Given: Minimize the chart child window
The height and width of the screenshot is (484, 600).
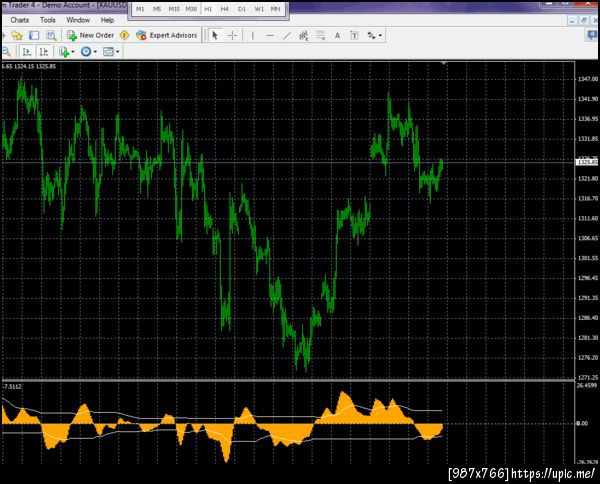Looking at the screenshot, I should 572,20.
